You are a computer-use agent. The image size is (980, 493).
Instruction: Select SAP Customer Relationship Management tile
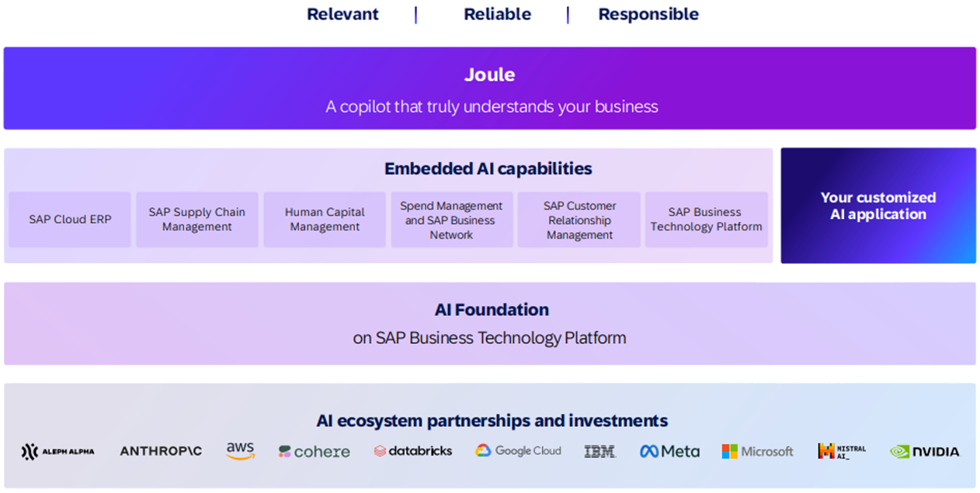click(579, 220)
